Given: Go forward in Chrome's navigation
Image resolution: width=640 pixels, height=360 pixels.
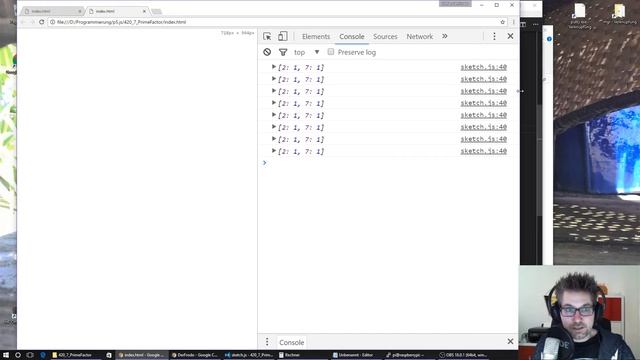Looking at the screenshot, I should [32, 22].
